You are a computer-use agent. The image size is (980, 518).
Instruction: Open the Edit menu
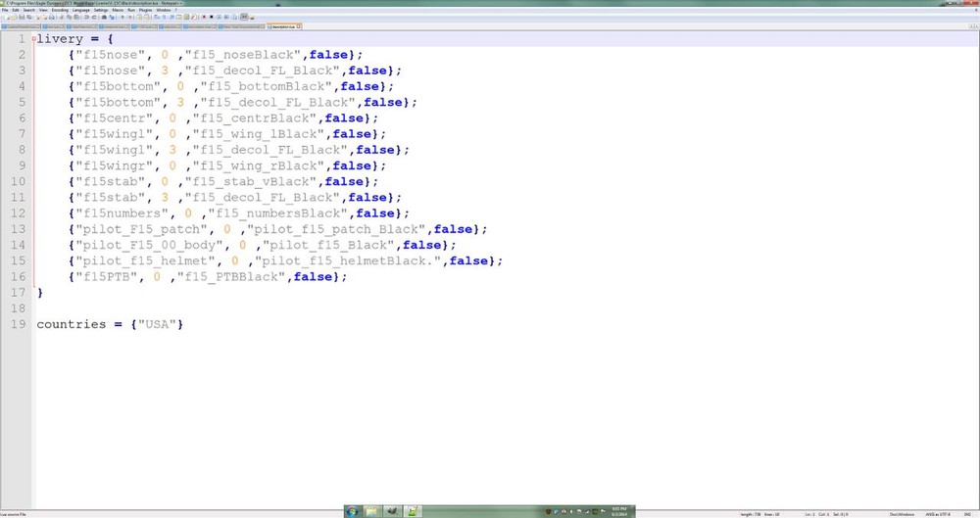click(16, 10)
